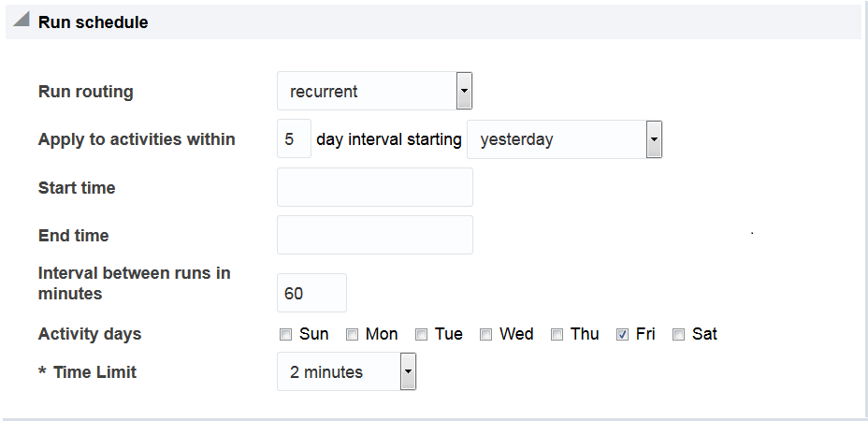Collapse the Run schedule section triangle

coord(22,21)
